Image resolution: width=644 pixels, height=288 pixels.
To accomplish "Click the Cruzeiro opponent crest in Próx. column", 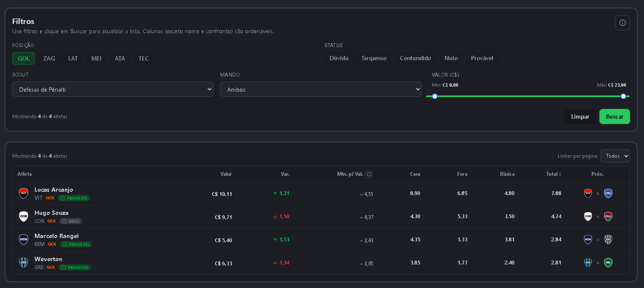I will tap(608, 193).
